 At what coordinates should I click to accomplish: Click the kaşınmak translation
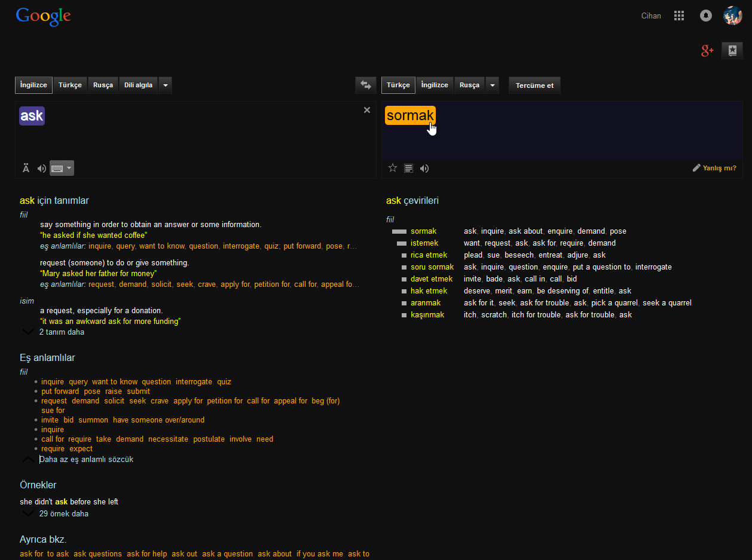[x=427, y=315]
